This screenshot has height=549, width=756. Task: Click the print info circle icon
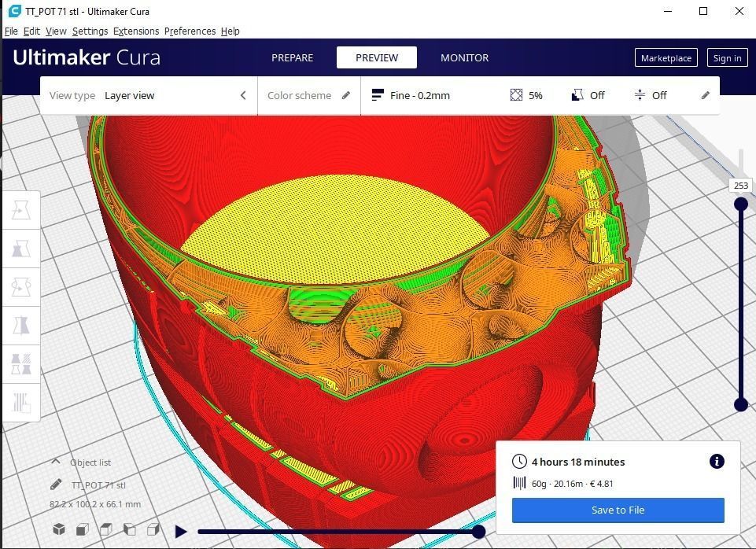717,461
